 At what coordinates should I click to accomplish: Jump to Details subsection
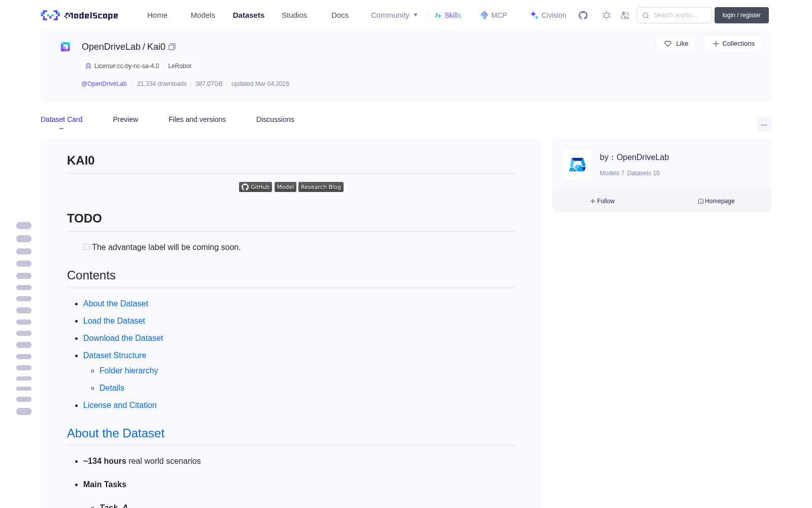[x=112, y=388]
